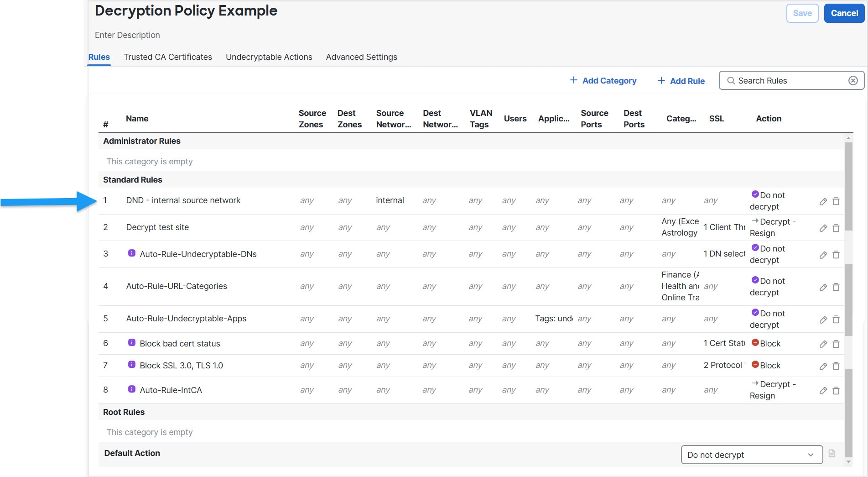Click info icon beside Block bad cert status
The width and height of the screenshot is (868, 477).
[x=132, y=342]
